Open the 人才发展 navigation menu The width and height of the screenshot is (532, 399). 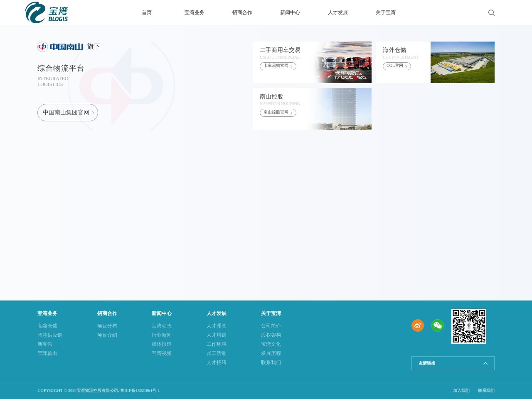coord(338,12)
